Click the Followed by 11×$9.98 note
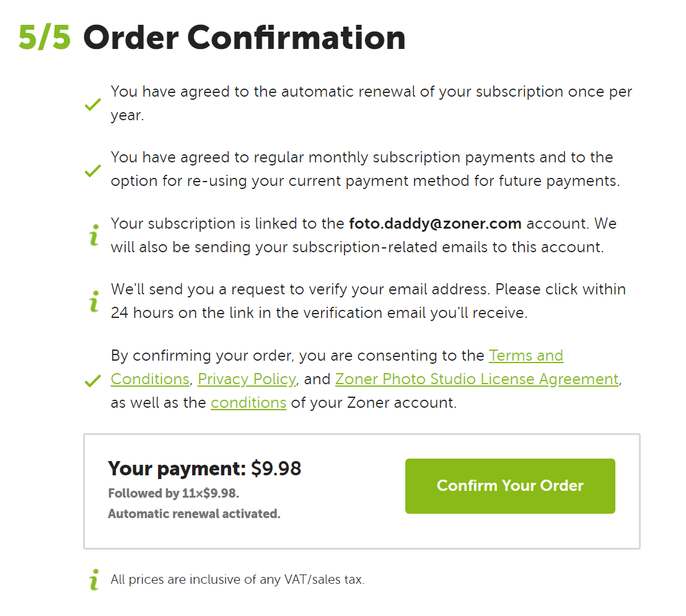The image size is (686, 616). click(x=174, y=494)
